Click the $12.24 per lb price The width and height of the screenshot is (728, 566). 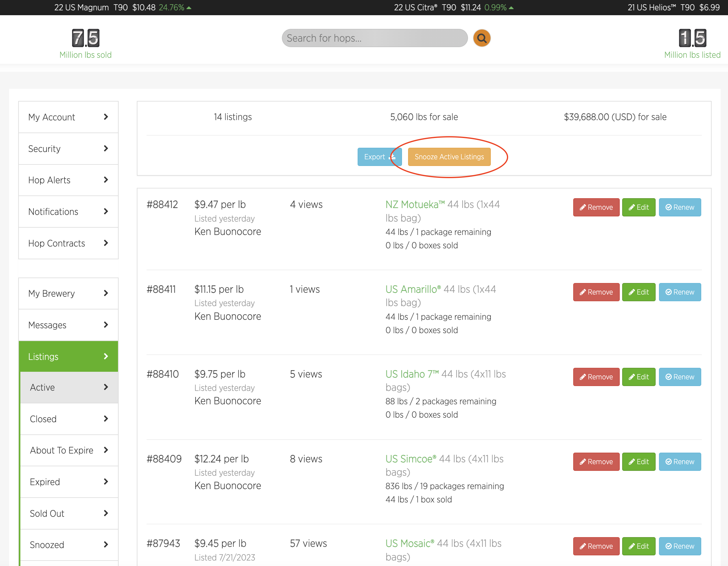coord(222,459)
